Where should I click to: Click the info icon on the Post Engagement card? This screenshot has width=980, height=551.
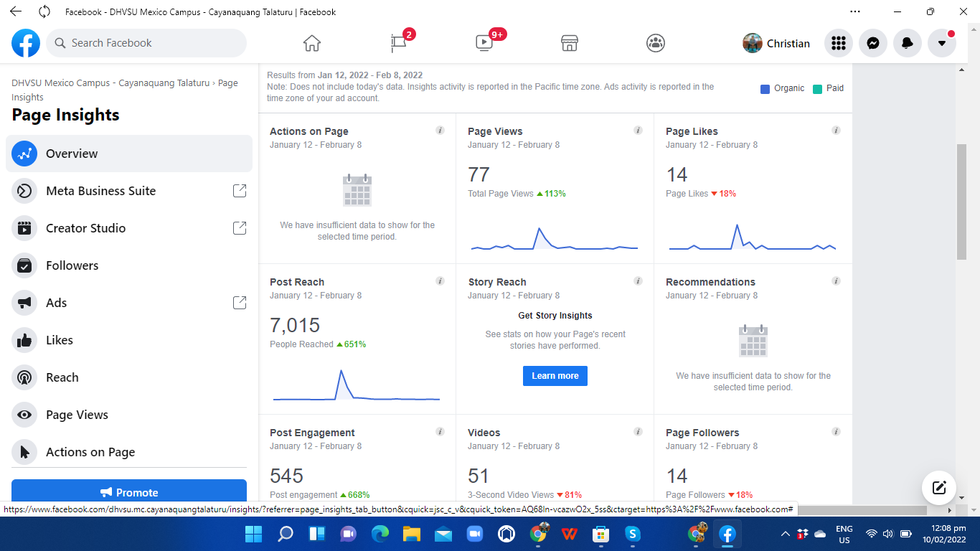point(440,432)
